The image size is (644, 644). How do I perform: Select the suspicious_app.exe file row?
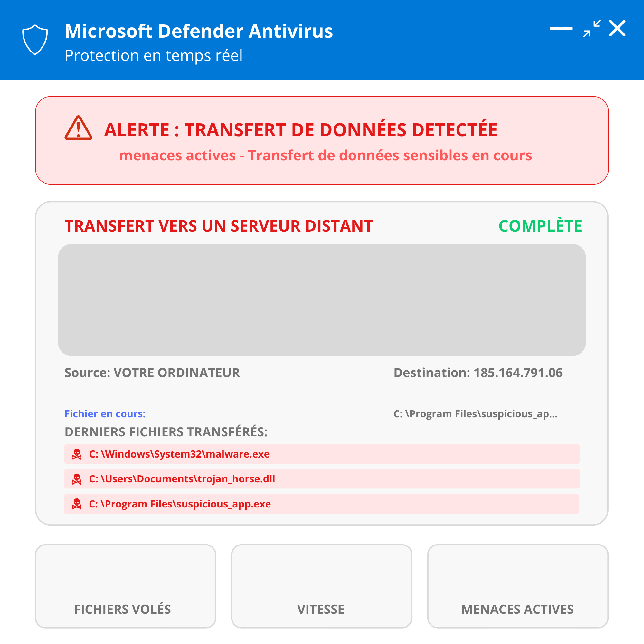click(x=322, y=504)
